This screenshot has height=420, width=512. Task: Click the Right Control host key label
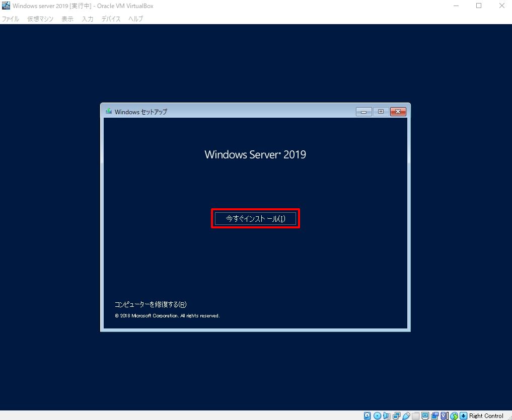[486, 416]
